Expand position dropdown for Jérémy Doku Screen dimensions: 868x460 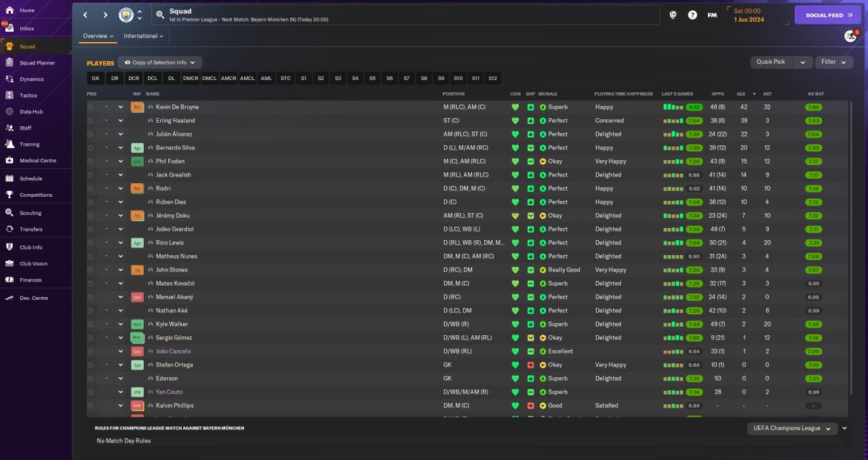click(121, 216)
